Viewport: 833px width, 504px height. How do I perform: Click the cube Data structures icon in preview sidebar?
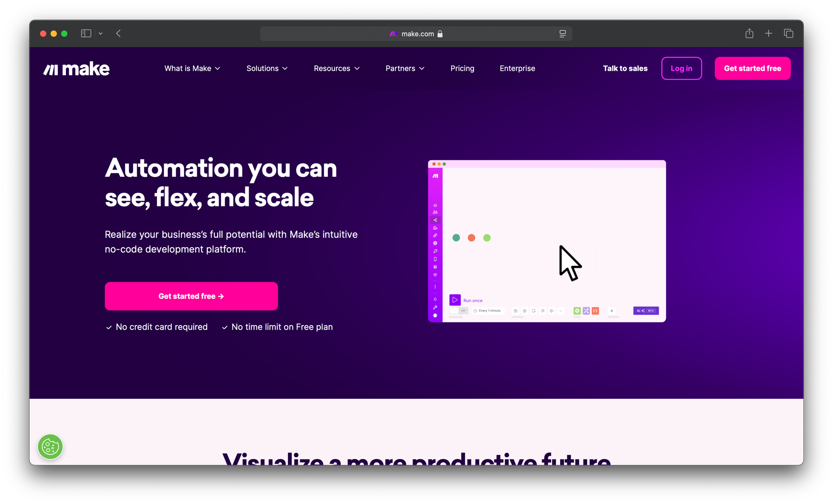(435, 275)
